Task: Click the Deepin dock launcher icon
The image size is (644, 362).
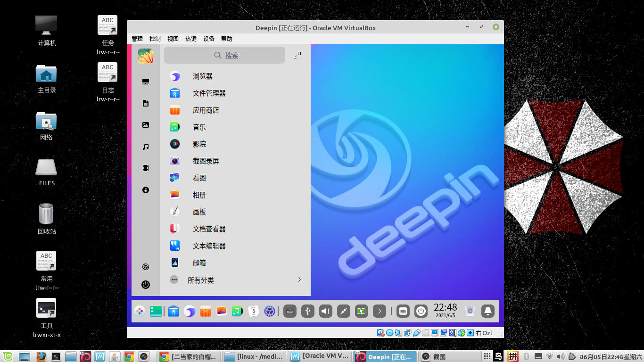Action: 140,311
